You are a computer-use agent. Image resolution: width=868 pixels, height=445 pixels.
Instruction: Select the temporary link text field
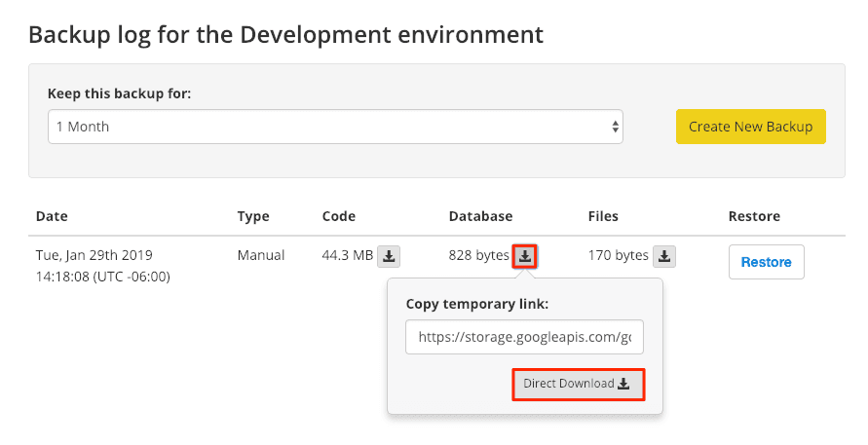[x=524, y=337]
